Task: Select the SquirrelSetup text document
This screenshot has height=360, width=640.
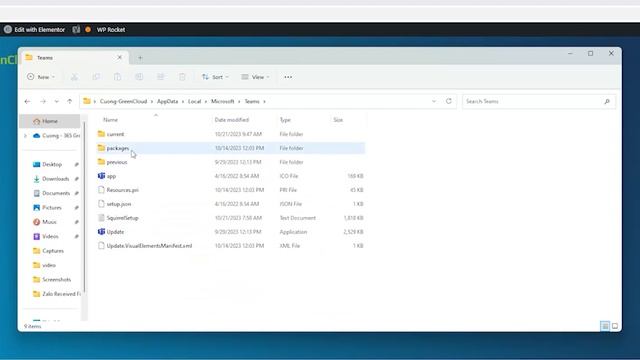Action: pos(231,218)
